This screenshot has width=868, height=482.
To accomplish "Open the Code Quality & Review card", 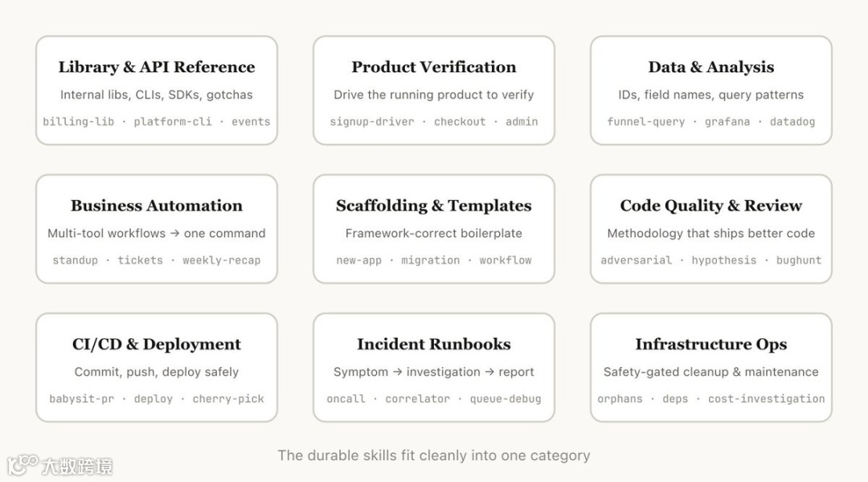I will point(711,229).
